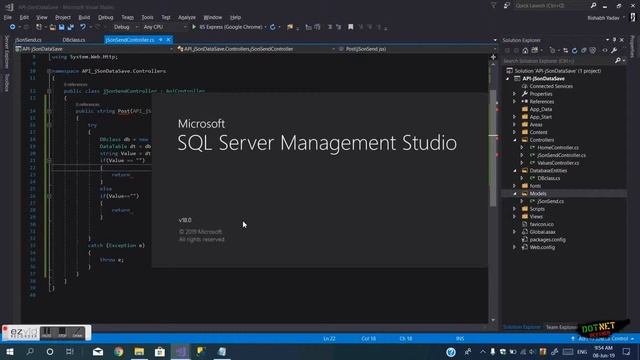Click the Properties wrench in Solution Explorer
Image resolution: width=640 pixels, height=360 pixels.
click(x=614, y=51)
